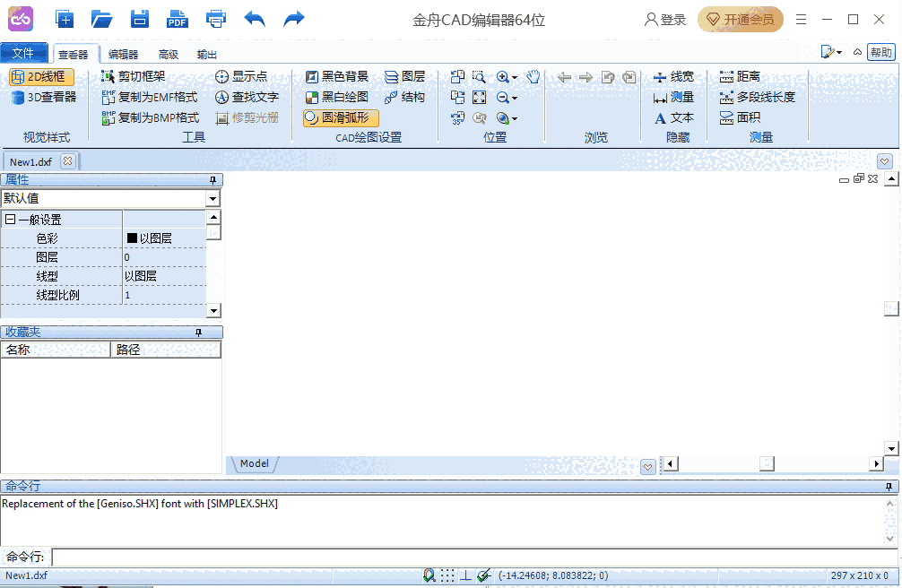This screenshot has width=902, height=588.
Task: Click the 面积 area measurement tool
Action: click(740, 117)
